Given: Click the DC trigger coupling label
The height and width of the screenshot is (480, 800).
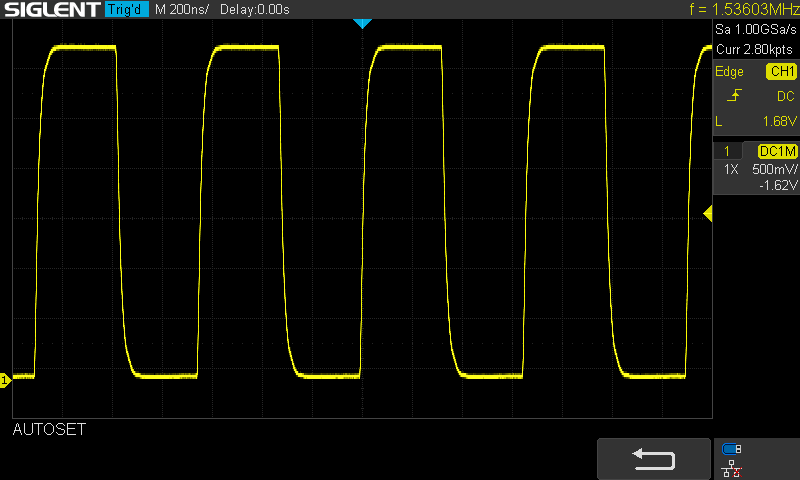Looking at the screenshot, I should click(x=786, y=96).
